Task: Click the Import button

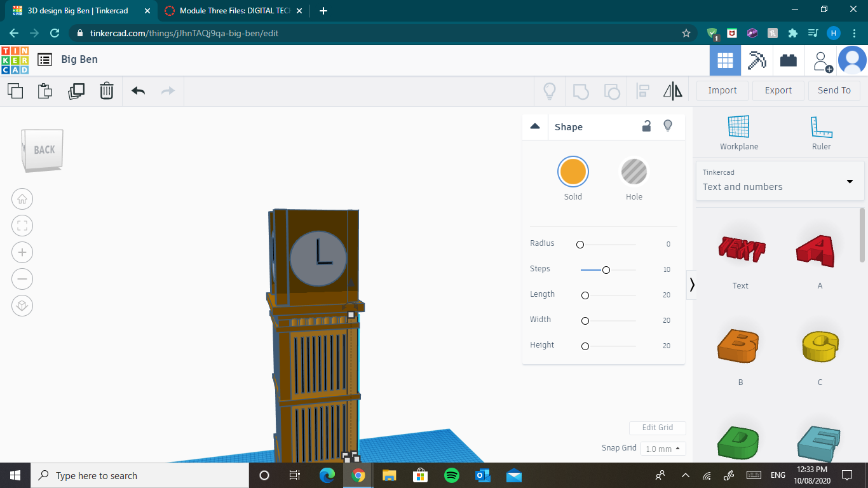Action: (722, 90)
